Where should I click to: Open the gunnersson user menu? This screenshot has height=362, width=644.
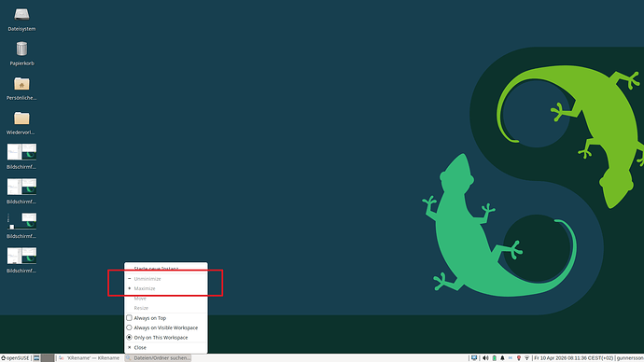click(630, 358)
